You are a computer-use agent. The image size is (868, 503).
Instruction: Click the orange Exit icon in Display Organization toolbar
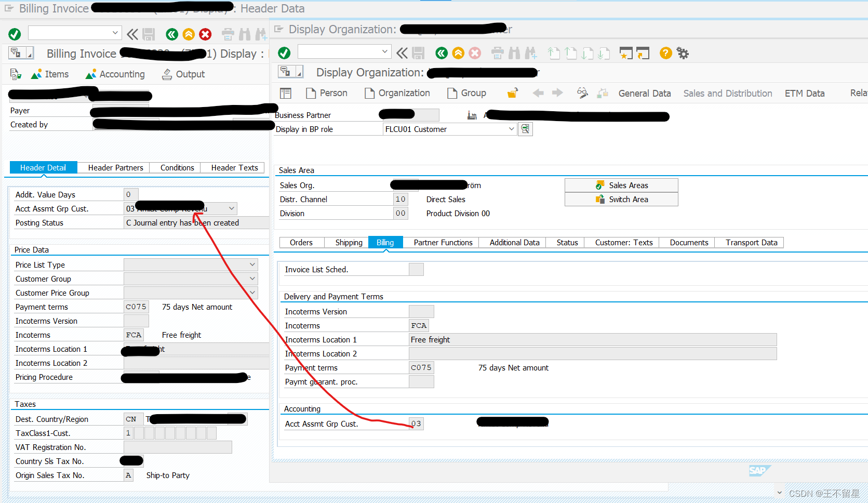[458, 53]
